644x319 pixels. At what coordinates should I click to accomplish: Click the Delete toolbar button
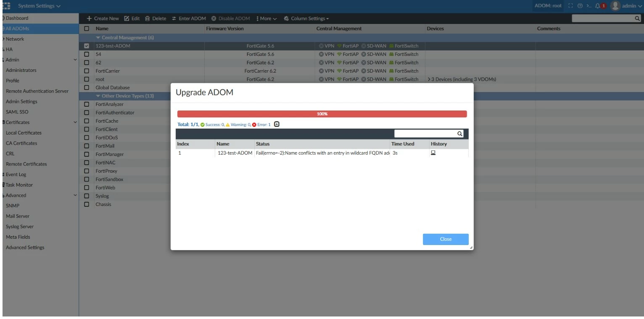pyautogui.click(x=156, y=18)
